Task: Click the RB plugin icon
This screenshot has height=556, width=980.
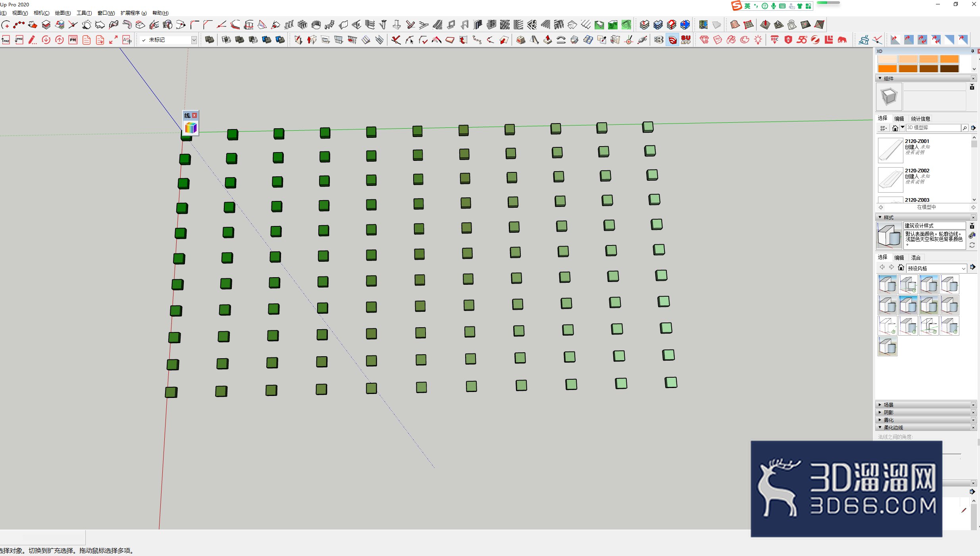Action: tap(658, 40)
